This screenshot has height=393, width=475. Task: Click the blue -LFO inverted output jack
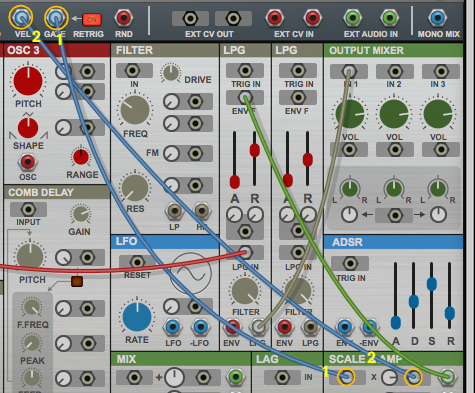pyautogui.click(x=200, y=327)
